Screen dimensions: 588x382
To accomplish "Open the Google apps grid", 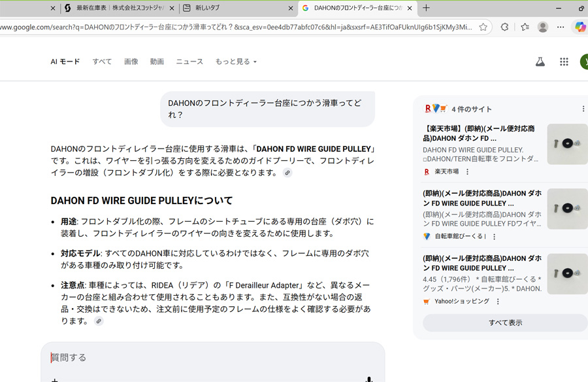I will 564,61.
